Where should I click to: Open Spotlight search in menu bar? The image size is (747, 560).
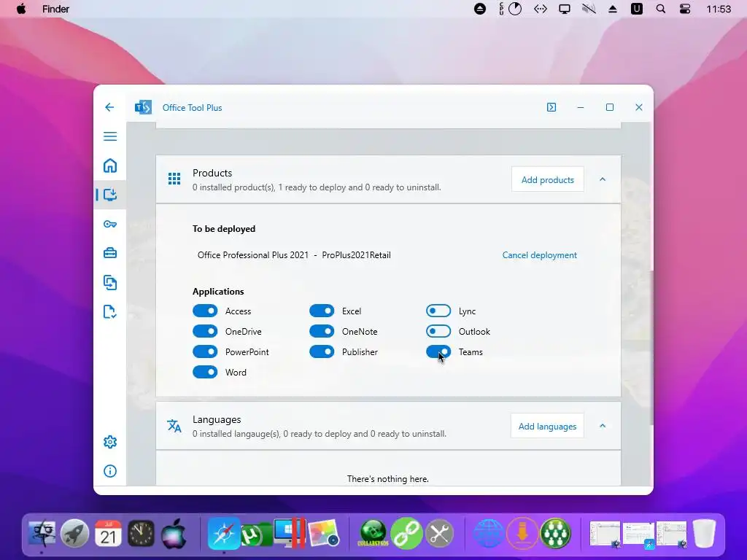point(661,9)
